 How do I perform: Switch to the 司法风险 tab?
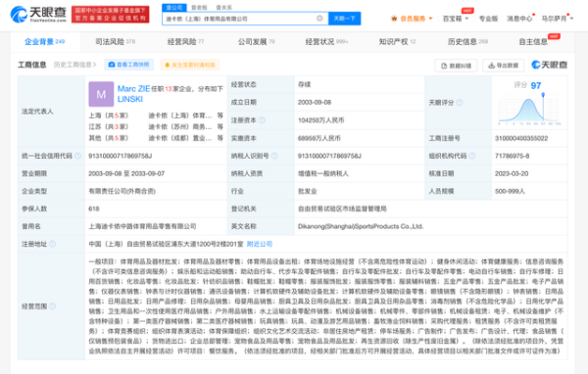click(115, 41)
